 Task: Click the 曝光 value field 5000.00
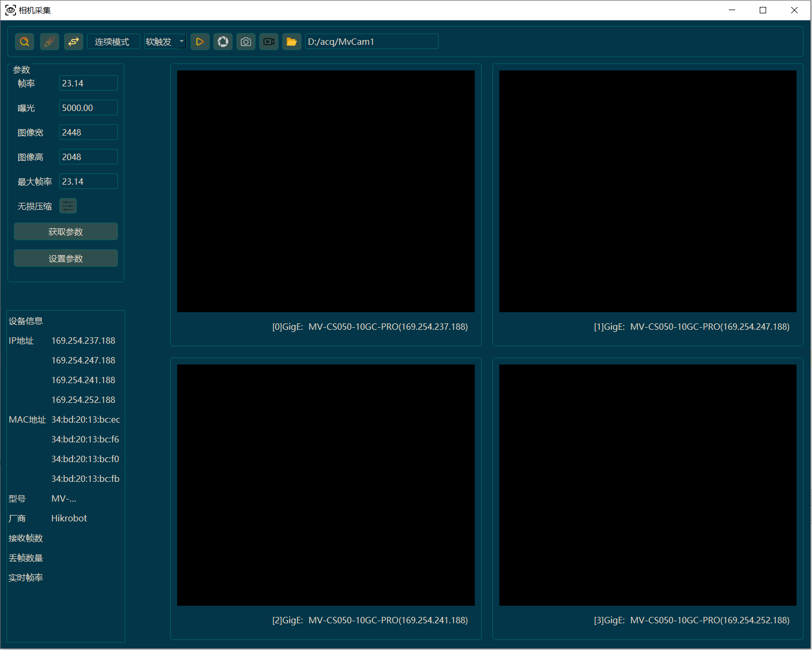coord(89,108)
